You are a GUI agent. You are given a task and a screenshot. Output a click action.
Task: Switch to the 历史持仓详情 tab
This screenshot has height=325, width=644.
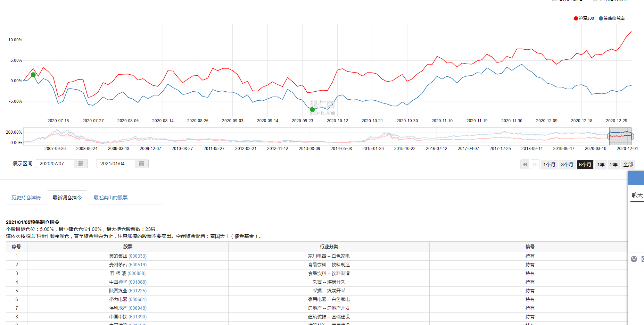(26, 198)
